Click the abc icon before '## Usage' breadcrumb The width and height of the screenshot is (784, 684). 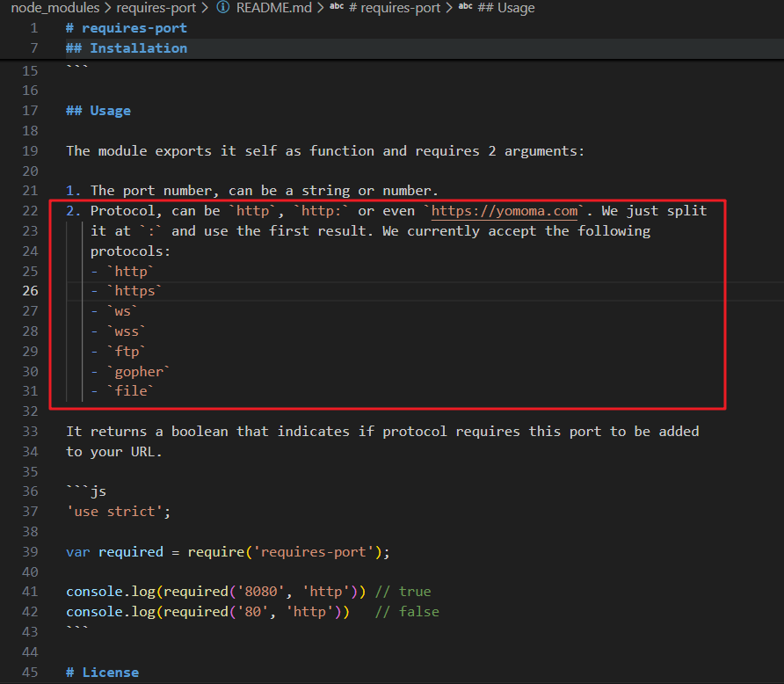[466, 6]
